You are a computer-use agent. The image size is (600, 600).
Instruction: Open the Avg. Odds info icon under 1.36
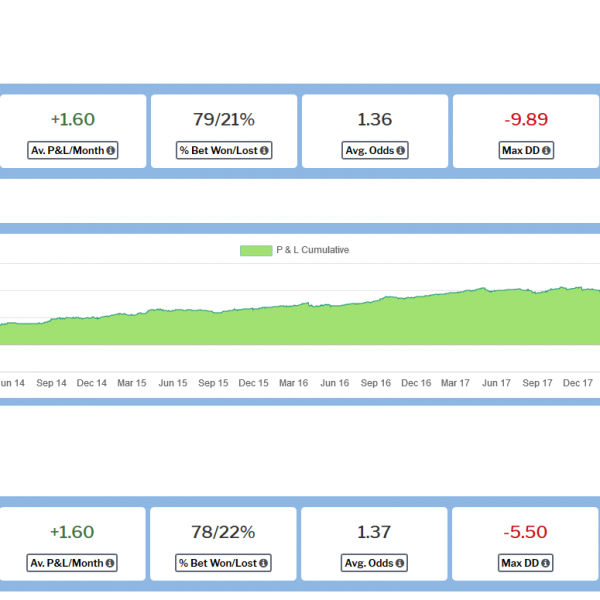400,151
